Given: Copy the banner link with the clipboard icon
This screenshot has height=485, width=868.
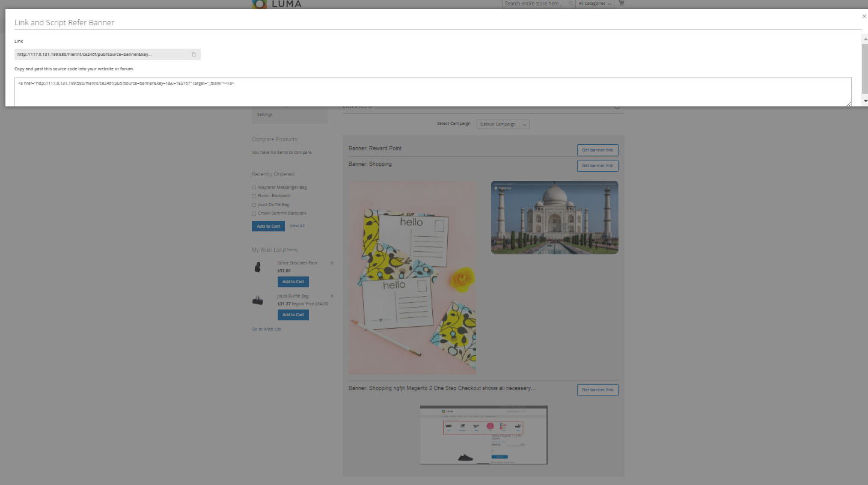Looking at the screenshot, I should pos(194,55).
